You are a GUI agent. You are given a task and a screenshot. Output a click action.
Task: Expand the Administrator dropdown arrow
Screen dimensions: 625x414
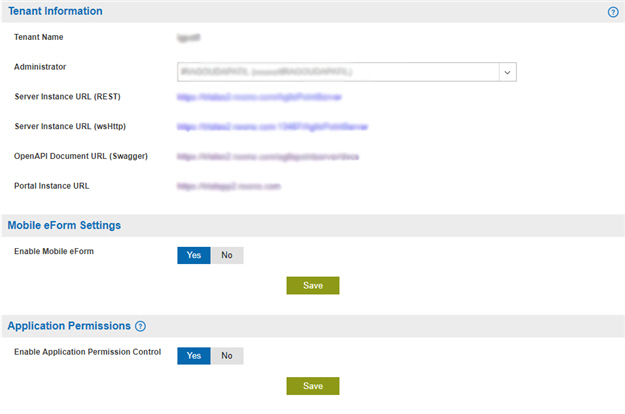pos(507,72)
